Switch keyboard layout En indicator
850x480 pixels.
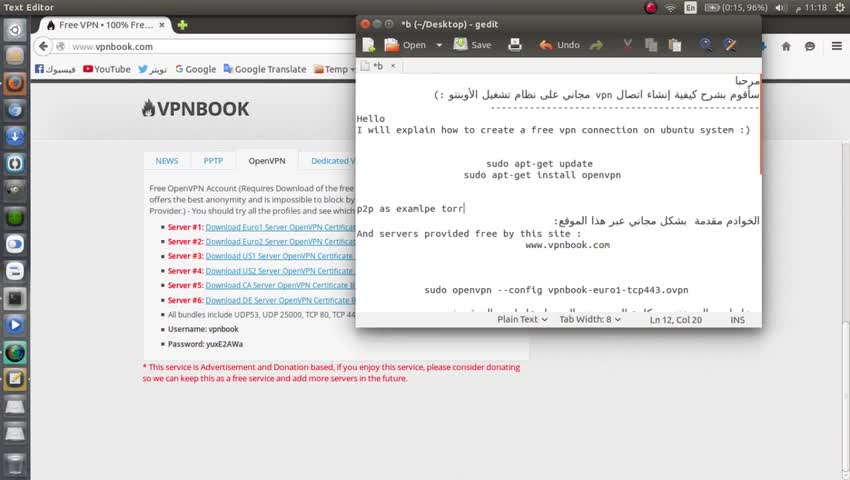[690, 8]
